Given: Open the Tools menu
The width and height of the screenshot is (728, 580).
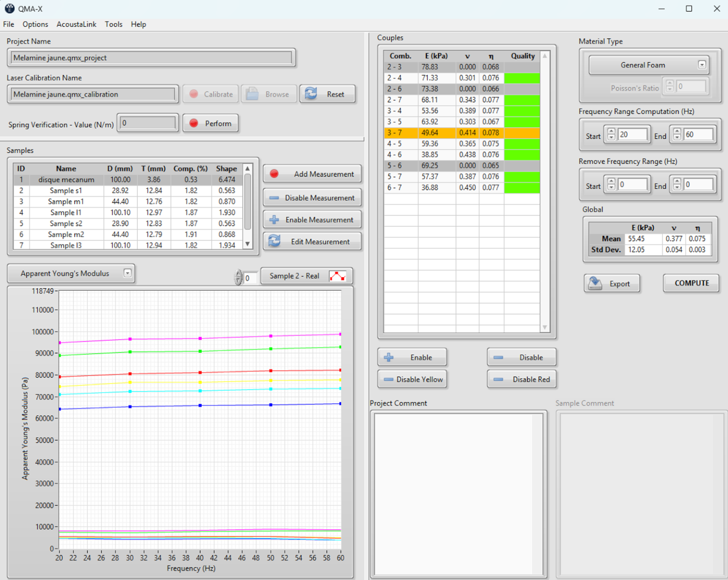Looking at the screenshot, I should (x=113, y=24).
